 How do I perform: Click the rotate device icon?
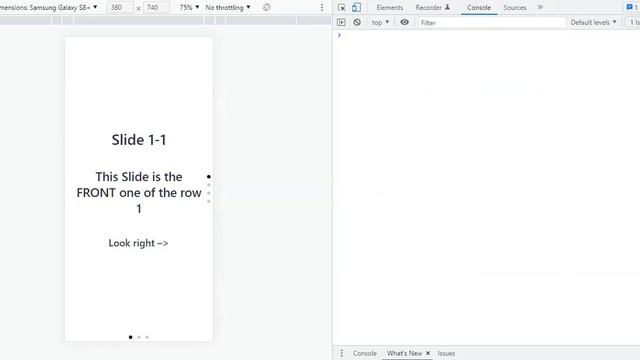tap(267, 7)
